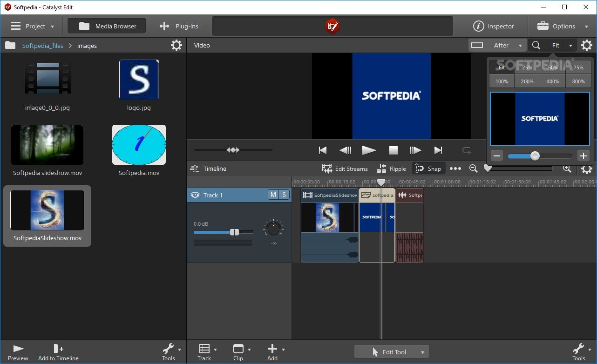
Task: Go to the Softpedia_files folder breadcrumb
Action: (42, 46)
